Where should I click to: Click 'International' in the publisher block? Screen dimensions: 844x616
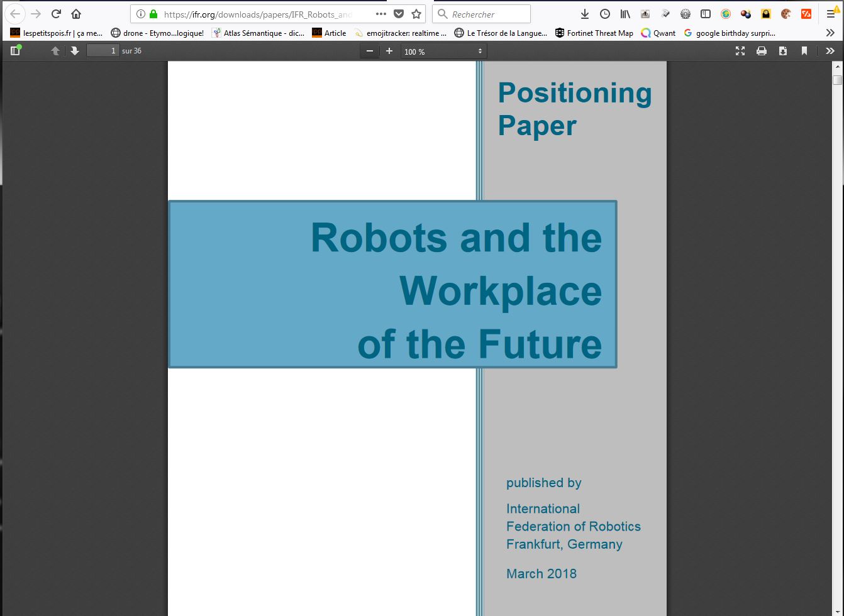pyautogui.click(x=543, y=509)
